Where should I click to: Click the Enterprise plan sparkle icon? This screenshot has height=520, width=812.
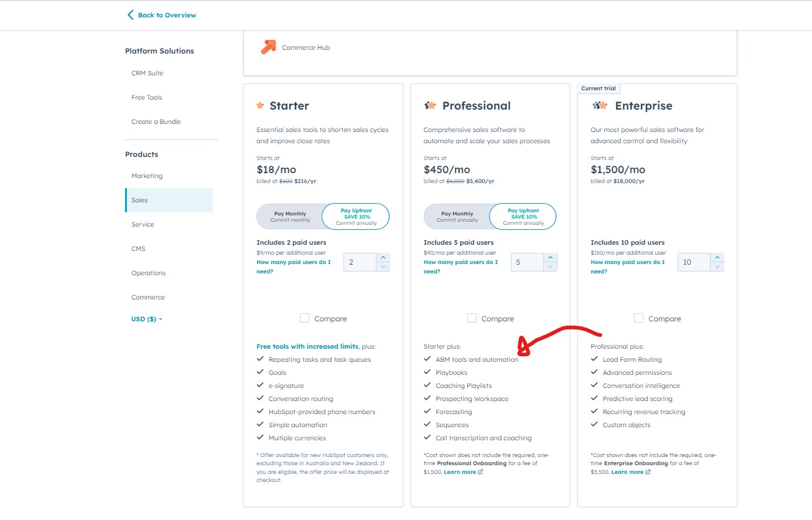pos(599,105)
